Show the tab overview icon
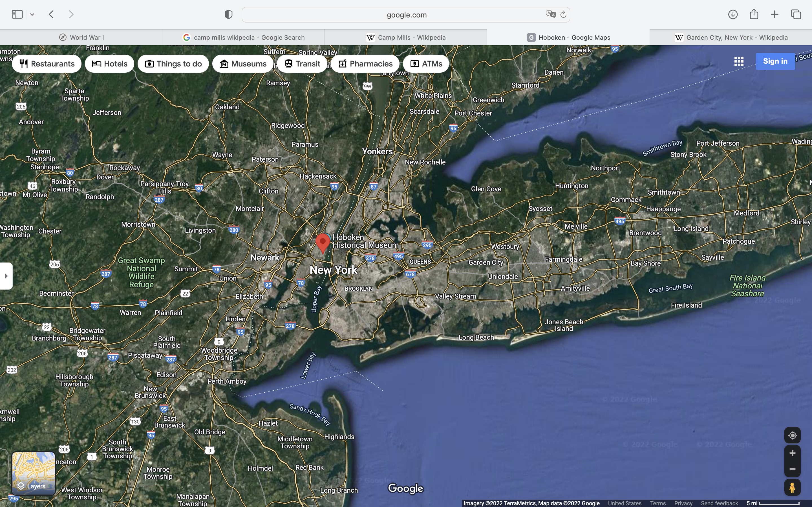This screenshot has width=812, height=507. [796, 14]
